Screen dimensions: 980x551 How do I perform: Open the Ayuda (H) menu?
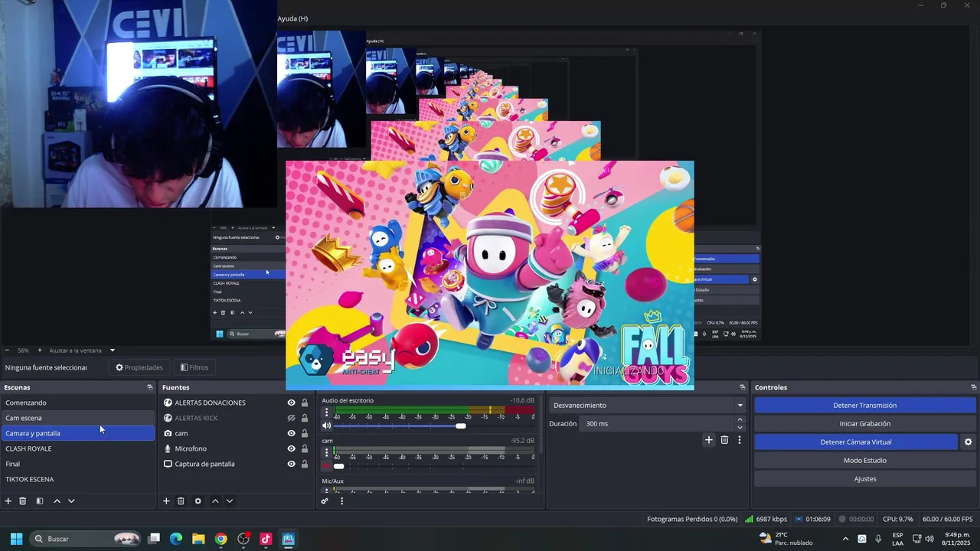[292, 18]
